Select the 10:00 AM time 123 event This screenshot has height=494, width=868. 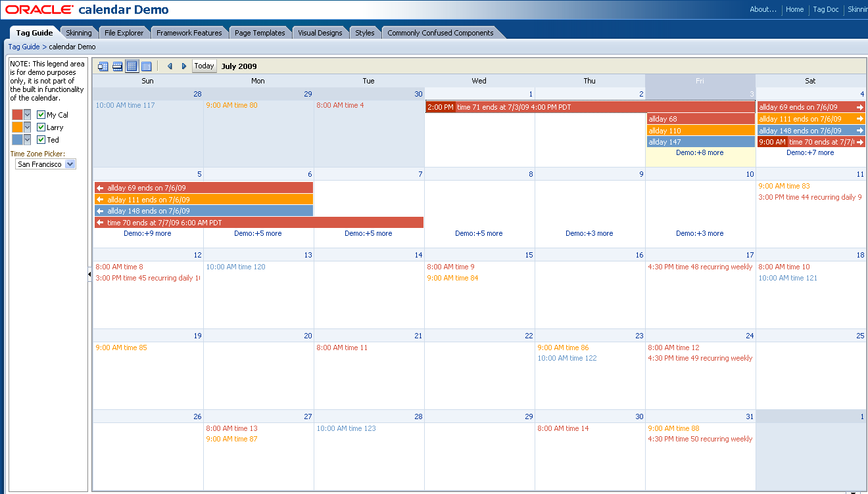347,428
